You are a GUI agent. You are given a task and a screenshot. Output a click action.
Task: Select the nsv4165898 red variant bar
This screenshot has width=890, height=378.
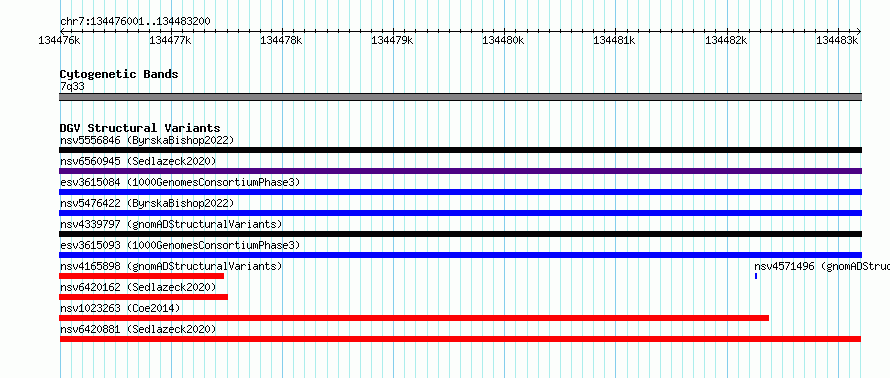(x=141, y=276)
